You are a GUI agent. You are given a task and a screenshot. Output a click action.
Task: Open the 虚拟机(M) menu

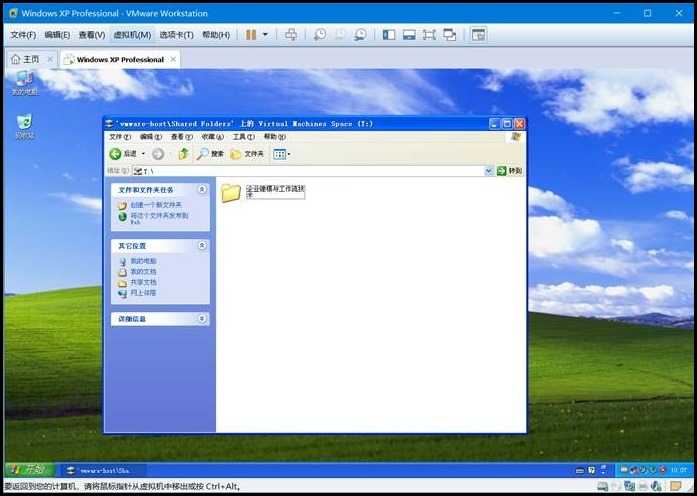coord(132,35)
